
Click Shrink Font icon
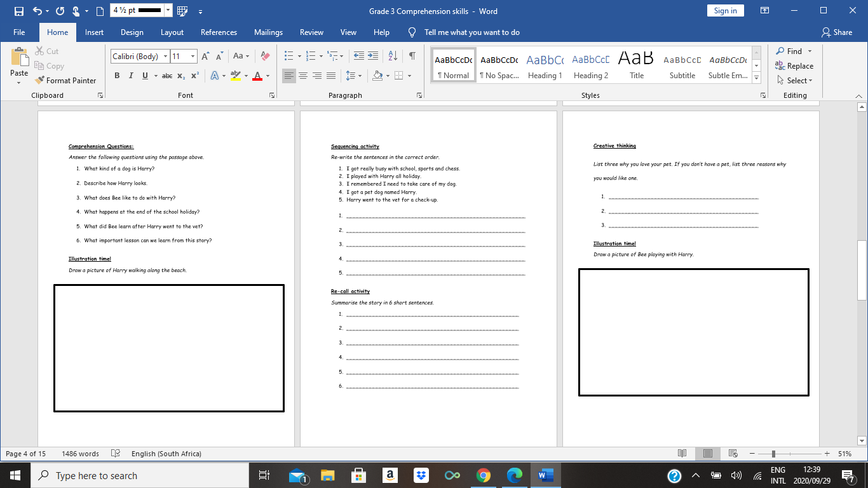[219, 57]
